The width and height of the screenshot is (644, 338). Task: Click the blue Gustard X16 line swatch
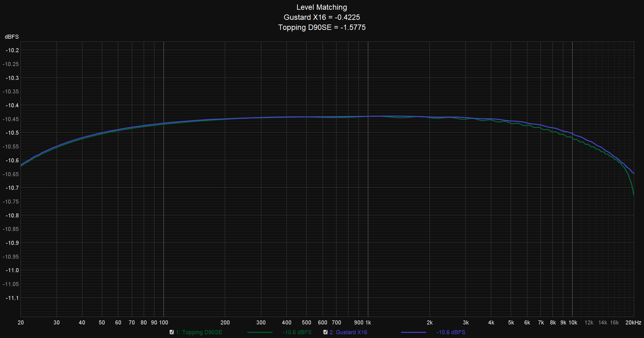click(x=414, y=332)
